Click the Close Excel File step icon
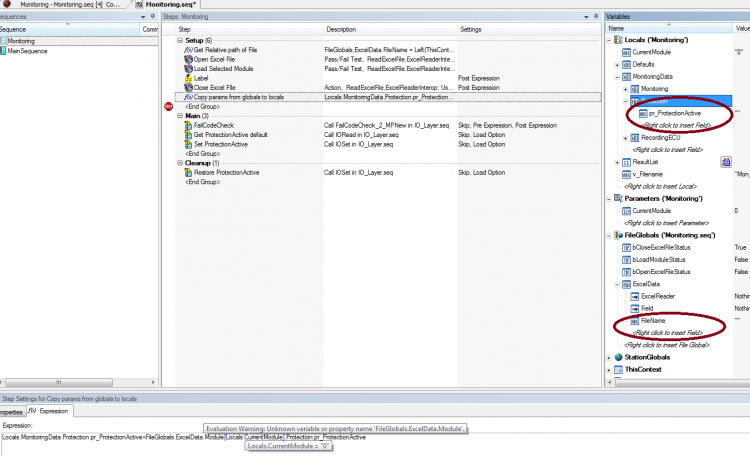Viewport: 750px width, 456px height. click(x=188, y=88)
